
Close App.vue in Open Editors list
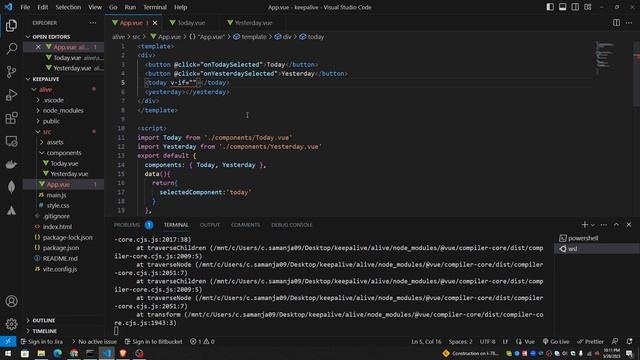[38, 47]
